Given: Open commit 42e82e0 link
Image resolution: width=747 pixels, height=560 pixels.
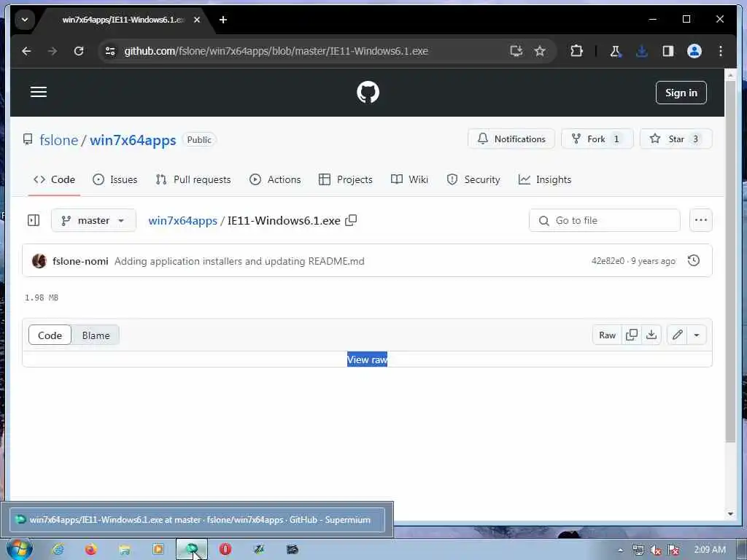Looking at the screenshot, I should click(608, 261).
